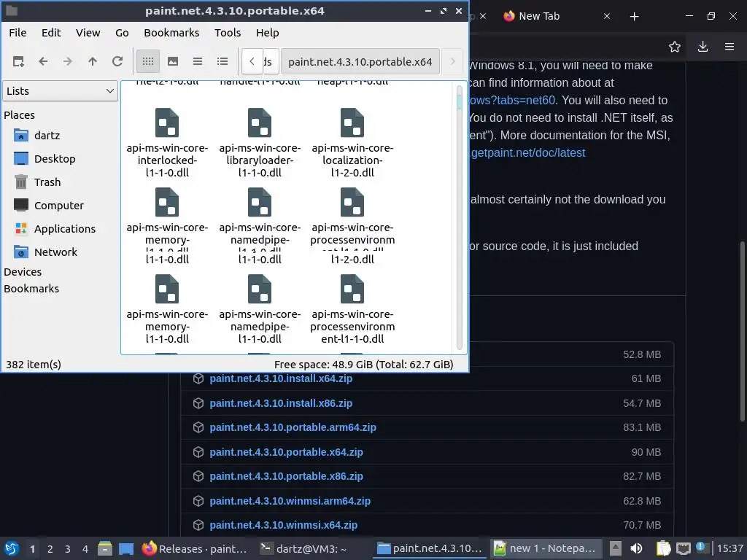
Task: Open volume control in system tray
Action: [636, 548]
